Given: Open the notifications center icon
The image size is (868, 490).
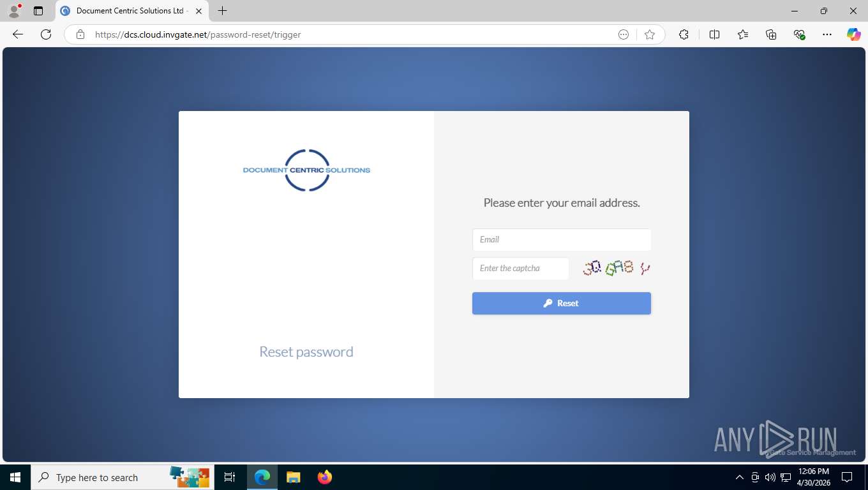Looking at the screenshot, I should click(847, 477).
